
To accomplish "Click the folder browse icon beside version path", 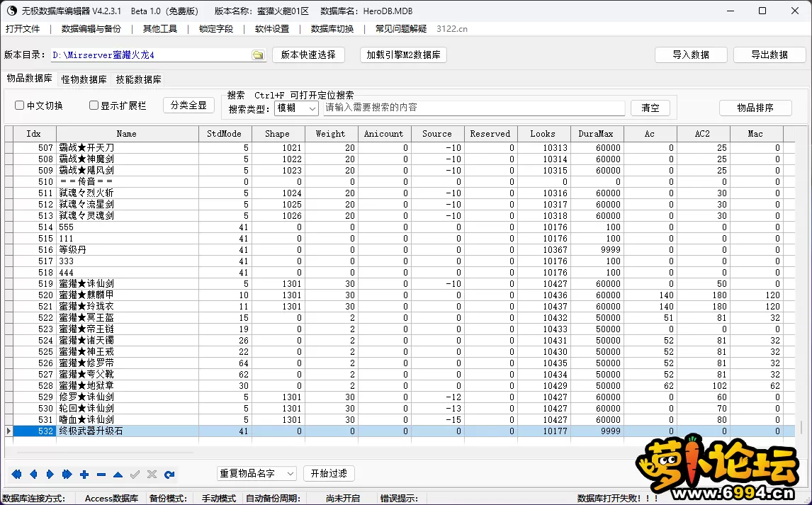I will (258, 55).
